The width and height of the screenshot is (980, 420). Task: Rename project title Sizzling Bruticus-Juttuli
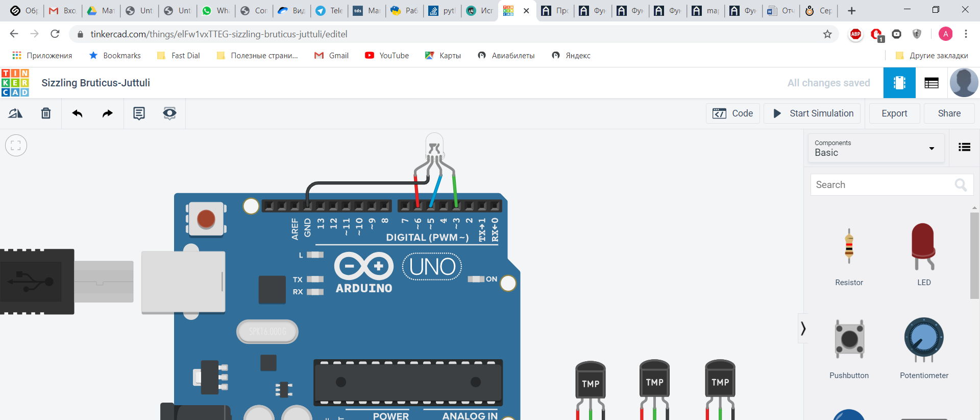(x=96, y=83)
